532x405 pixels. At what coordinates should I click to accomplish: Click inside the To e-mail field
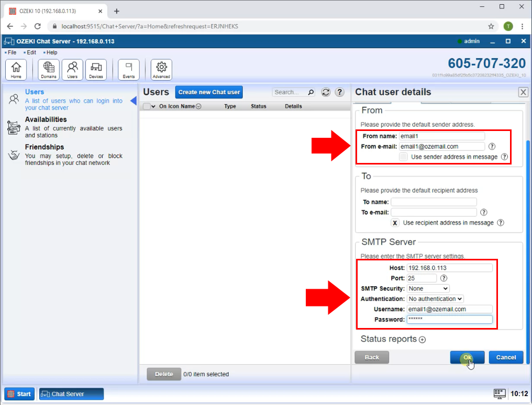[433, 212]
